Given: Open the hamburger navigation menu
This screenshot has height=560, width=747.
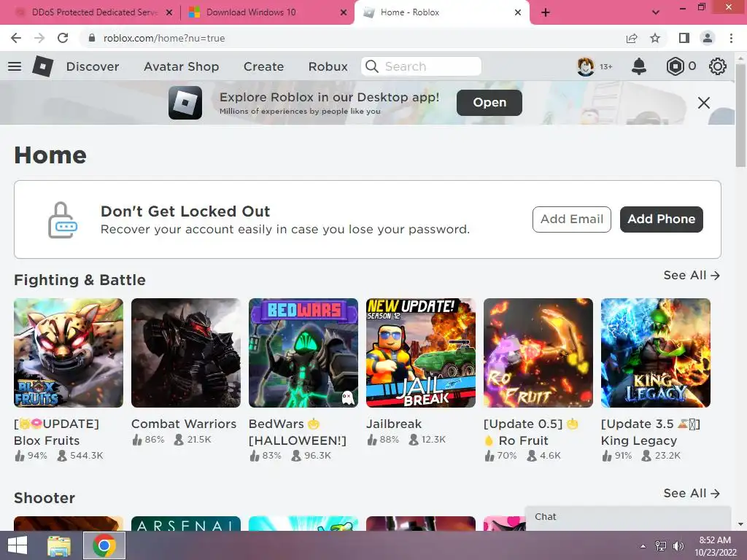Looking at the screenshot, I should (x=15, y=66).
